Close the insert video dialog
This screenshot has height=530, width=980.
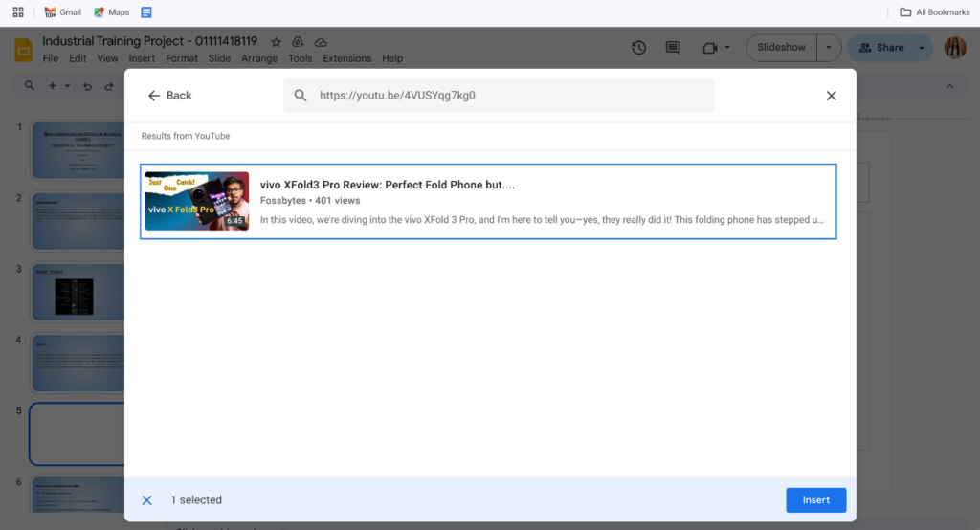831,96
